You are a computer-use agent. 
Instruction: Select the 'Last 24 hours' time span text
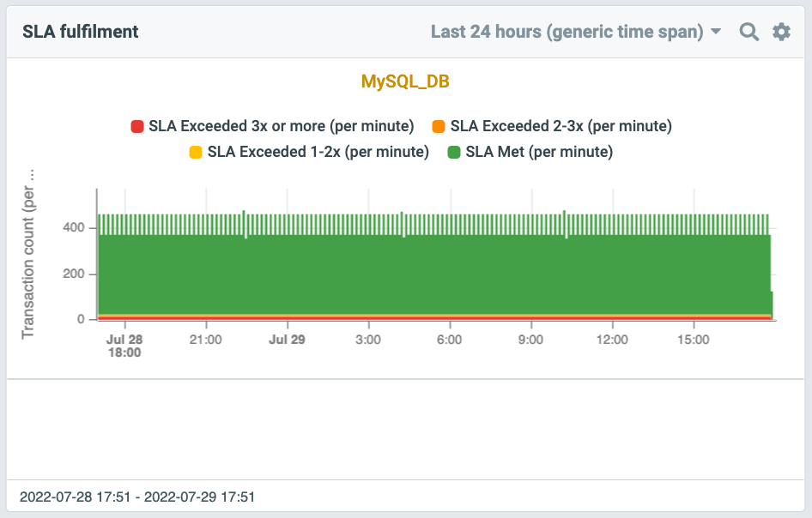(566, 32)
